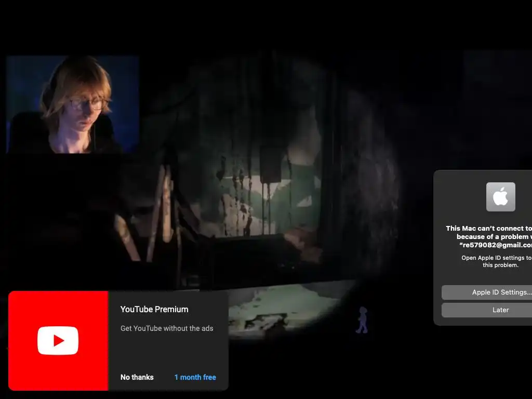
Task: Click the YouTube Premium title text
Action: pos(154,309)
